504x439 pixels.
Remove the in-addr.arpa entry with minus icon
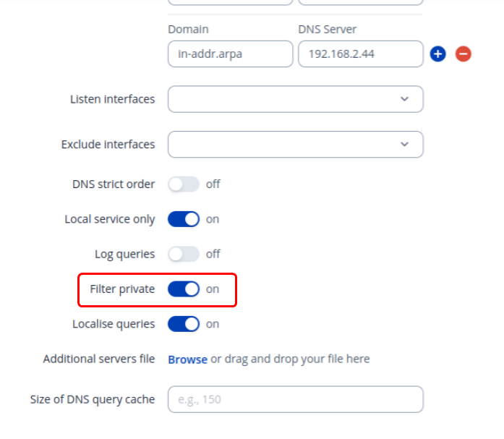(464, 54)
